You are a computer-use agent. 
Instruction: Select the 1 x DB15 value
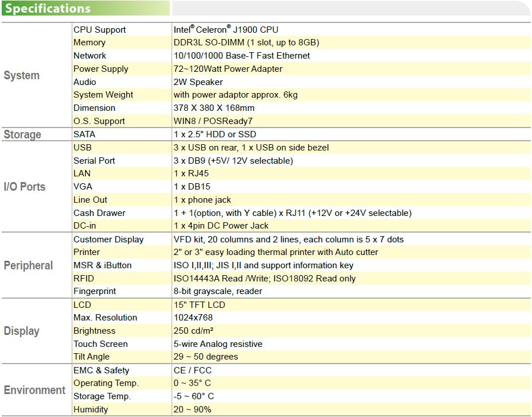click(192, 187)
